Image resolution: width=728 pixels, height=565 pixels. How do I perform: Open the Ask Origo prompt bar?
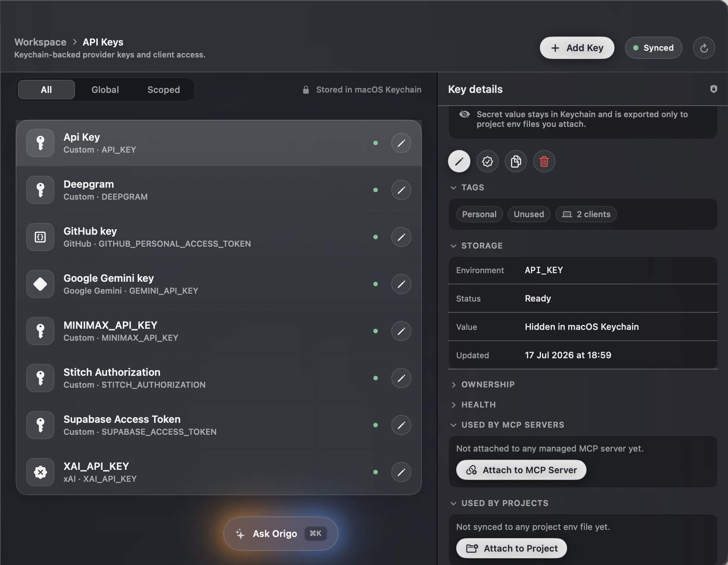pyautogui.click(x=281, y=534)
